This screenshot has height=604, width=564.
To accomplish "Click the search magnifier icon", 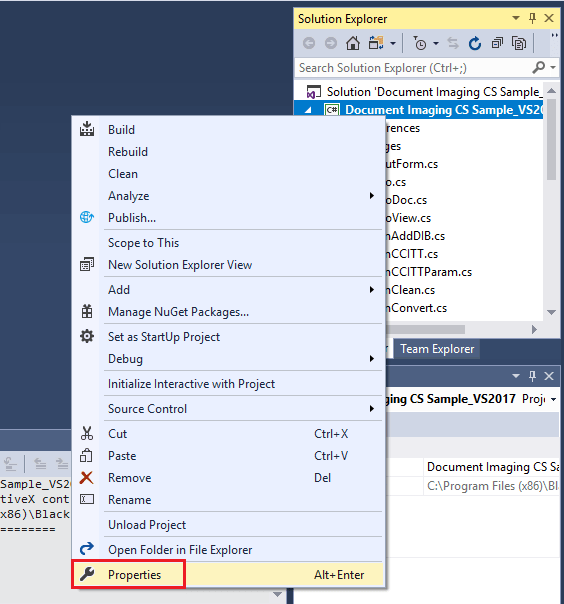I will 539,67.
